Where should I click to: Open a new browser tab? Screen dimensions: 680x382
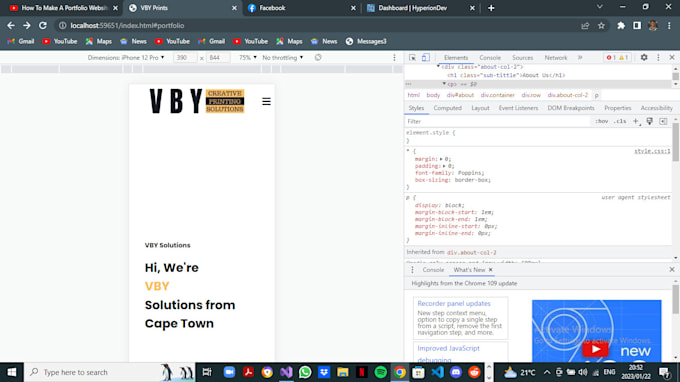[491, 8]
